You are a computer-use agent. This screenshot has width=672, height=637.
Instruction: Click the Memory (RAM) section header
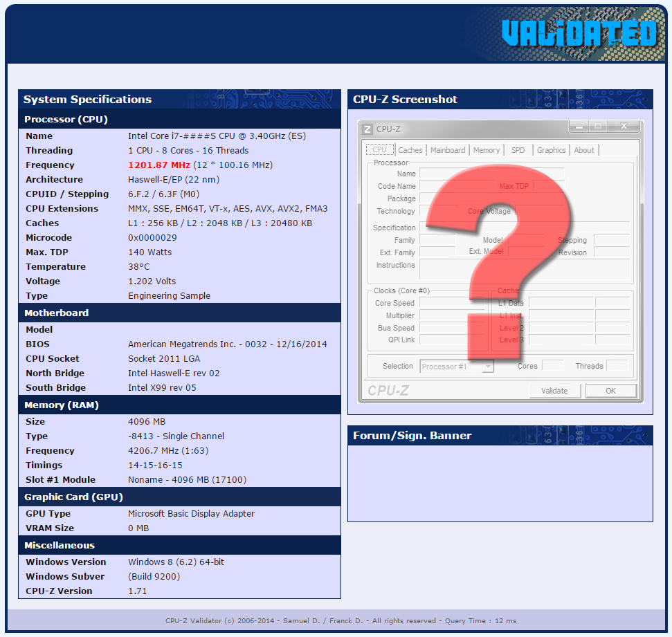click(179, 405)
